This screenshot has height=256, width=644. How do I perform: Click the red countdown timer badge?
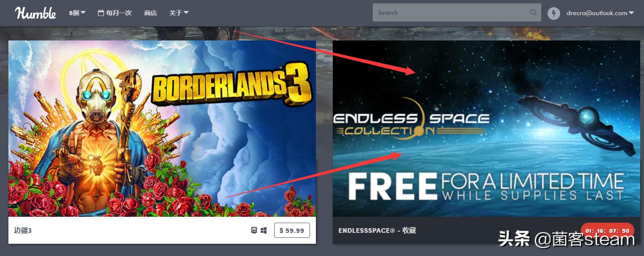[607, 230]
